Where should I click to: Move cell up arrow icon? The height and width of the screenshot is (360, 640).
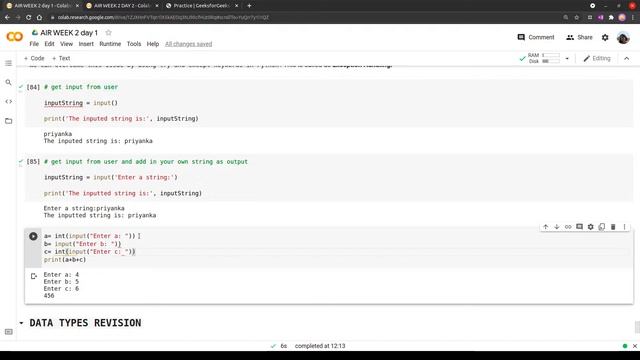pos(546,227)
